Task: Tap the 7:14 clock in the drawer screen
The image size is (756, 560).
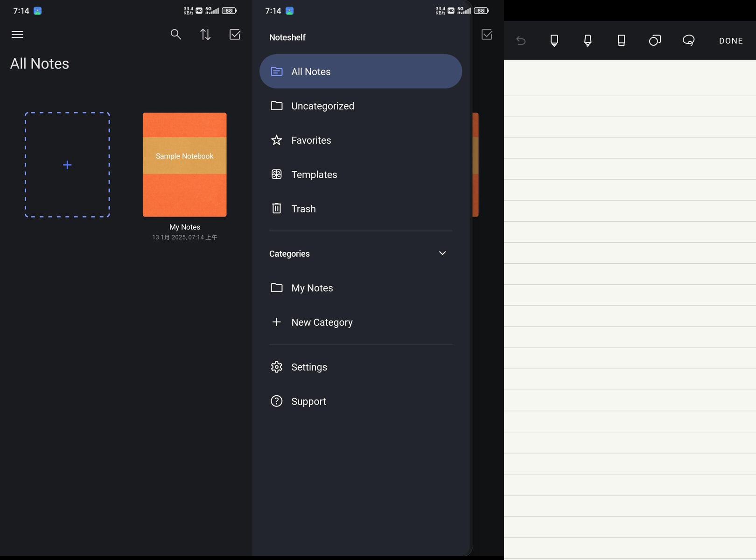Action: tap(273, 11)
